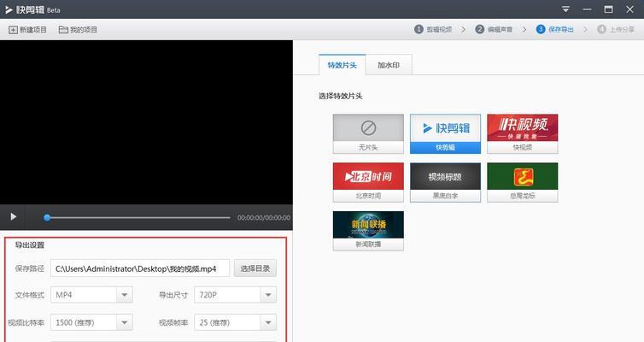The height and width of the screenshot is (342, 644).
Task: Minimize the 快剪辑 window
Action: 588,9
